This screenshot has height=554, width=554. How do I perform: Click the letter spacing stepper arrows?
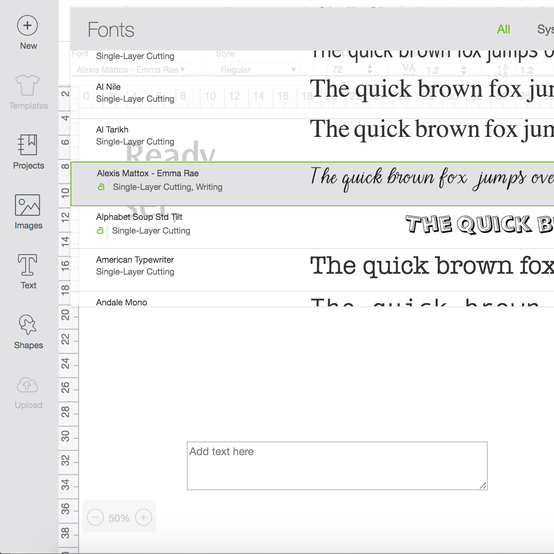(464, 69)
